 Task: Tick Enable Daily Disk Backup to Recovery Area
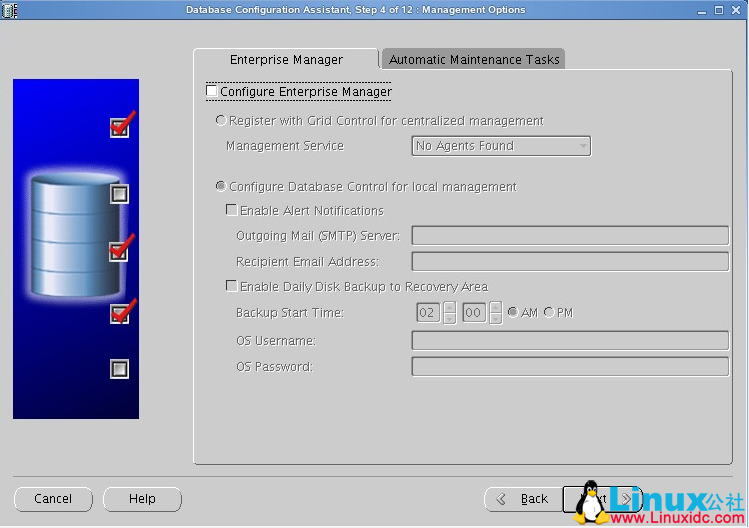coord(231,286)
